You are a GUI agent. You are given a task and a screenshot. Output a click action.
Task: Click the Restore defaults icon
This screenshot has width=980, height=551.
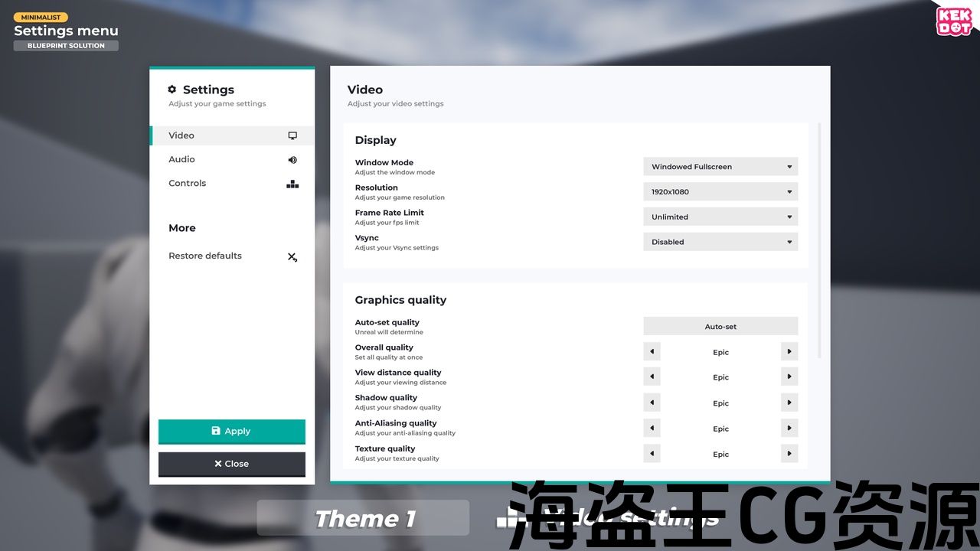pos(292,257)
